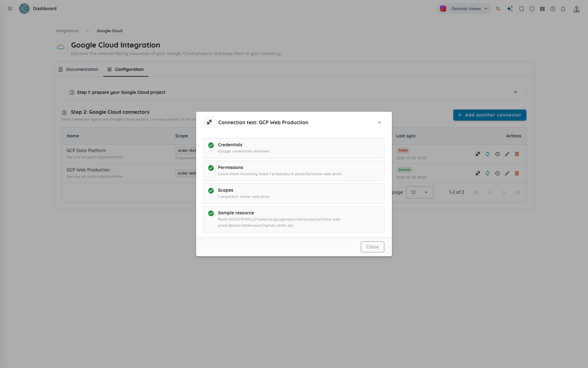Open the help question mark icon
Image resolution: width=588 pixels, height=368 pixels.
click(553, 9)
